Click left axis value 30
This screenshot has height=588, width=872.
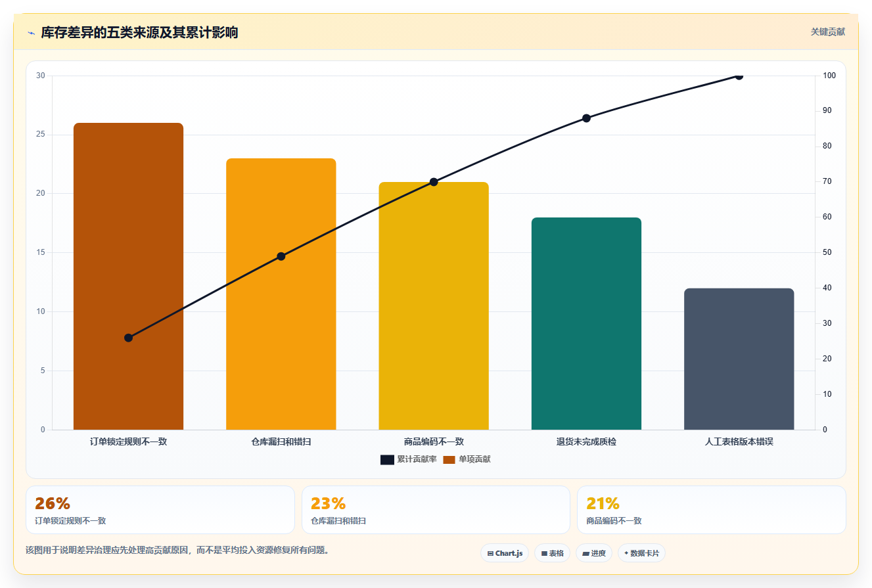[x=41, y=76]
